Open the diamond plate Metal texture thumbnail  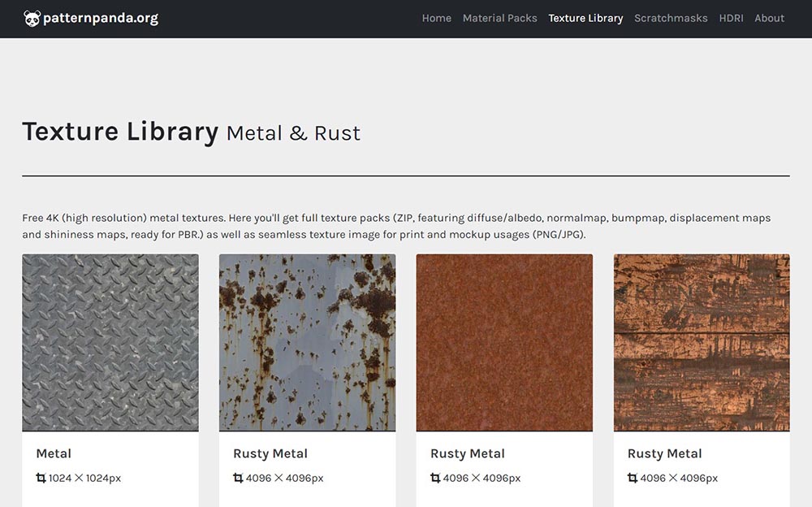click(x=110, y=342)
